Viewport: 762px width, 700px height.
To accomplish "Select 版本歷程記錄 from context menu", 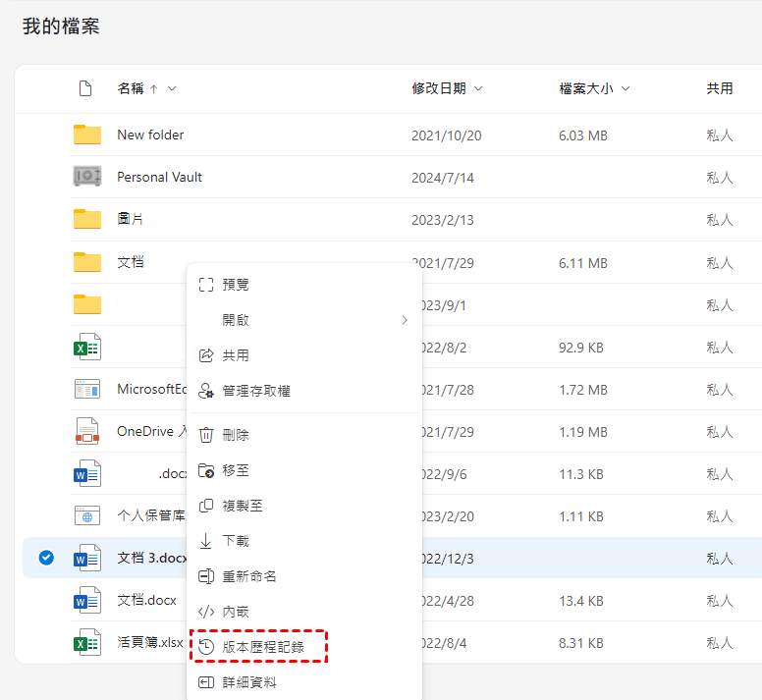I will click(262, 647).
